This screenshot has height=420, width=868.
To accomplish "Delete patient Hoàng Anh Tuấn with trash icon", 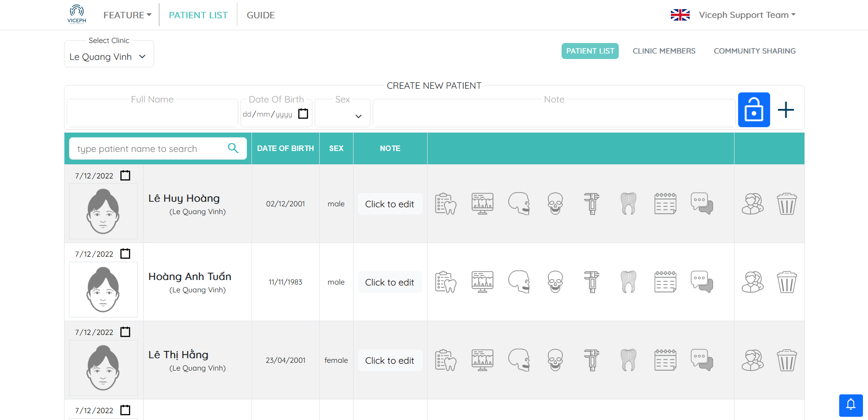I will point(787,282).
